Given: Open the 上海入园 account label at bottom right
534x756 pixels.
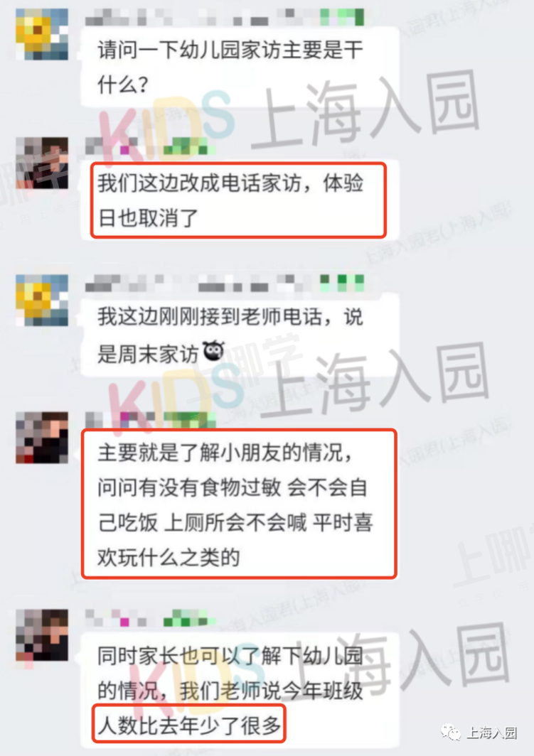Looking at the screenshot, I should [x=491, y=733].
